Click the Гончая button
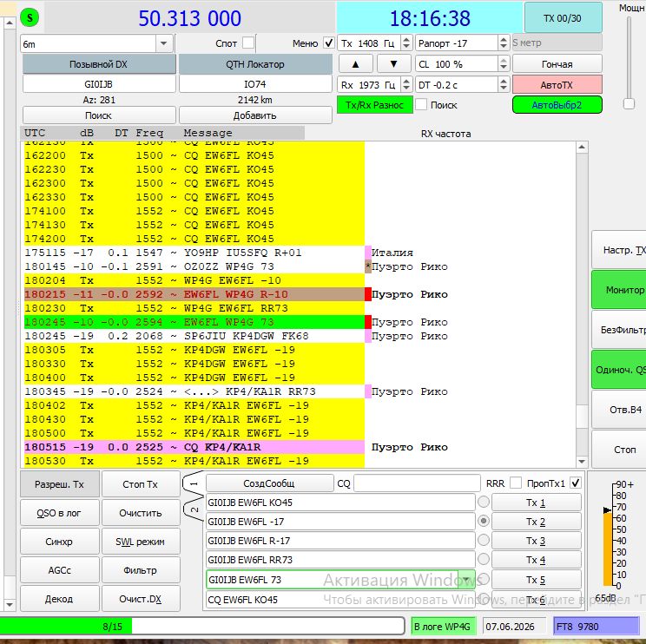 coord(557,64)
